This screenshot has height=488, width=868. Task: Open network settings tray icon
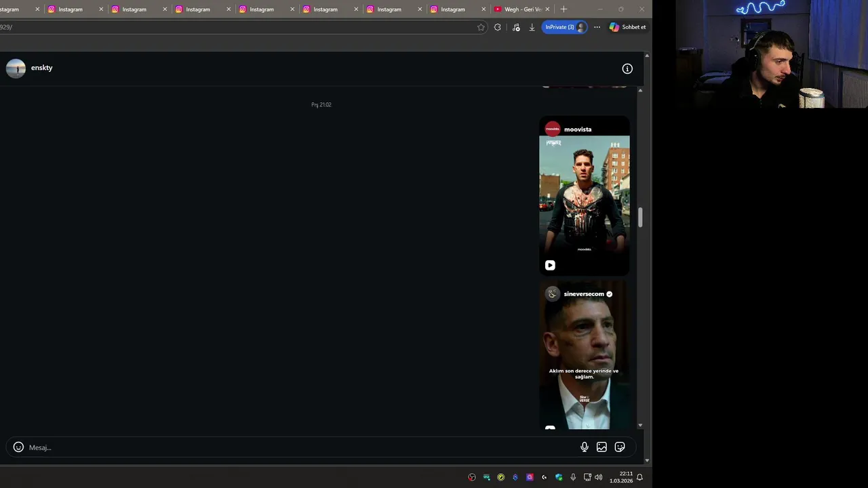coord(587,477)
